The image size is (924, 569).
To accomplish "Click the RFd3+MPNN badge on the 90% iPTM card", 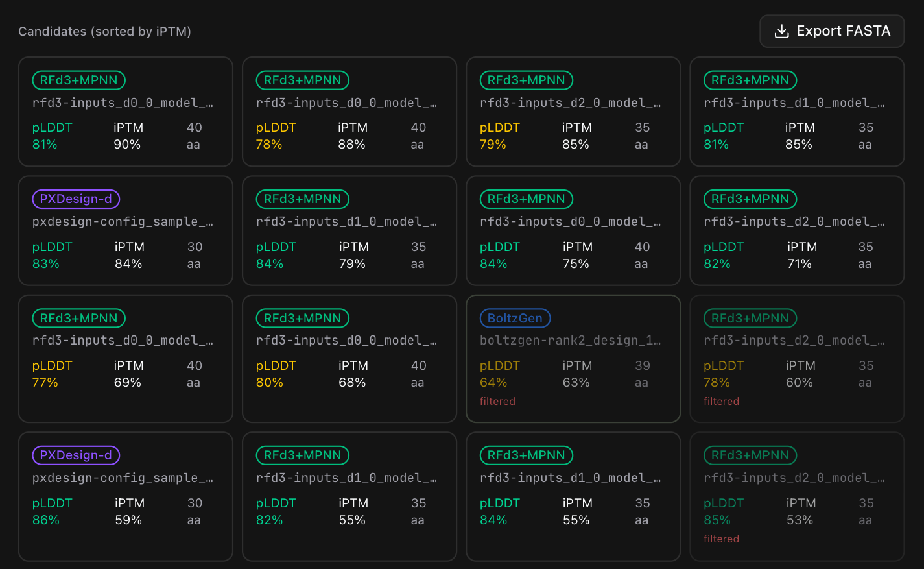I will coord(79,80).
